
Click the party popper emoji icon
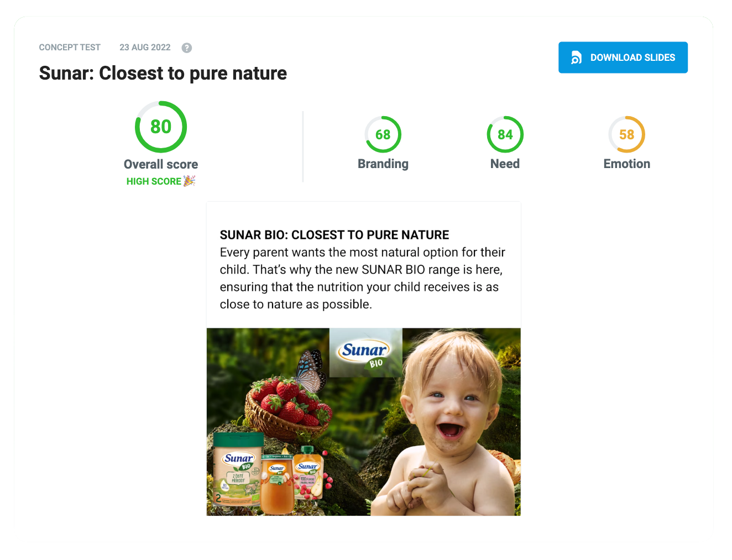[190, 181]
